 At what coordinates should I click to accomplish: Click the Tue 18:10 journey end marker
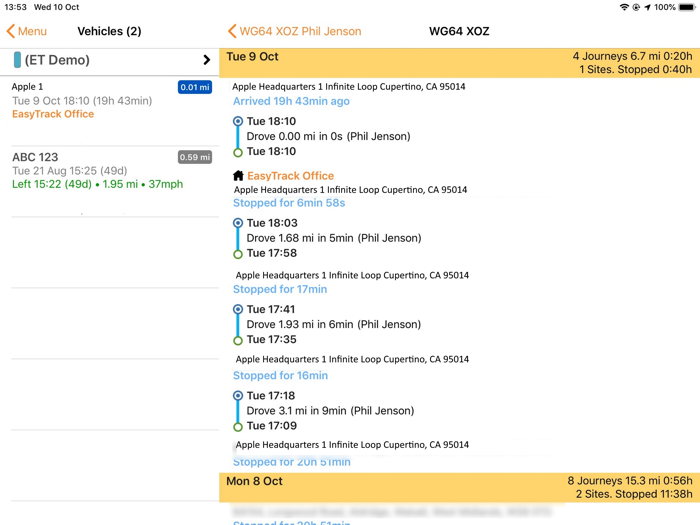point(238,121)
